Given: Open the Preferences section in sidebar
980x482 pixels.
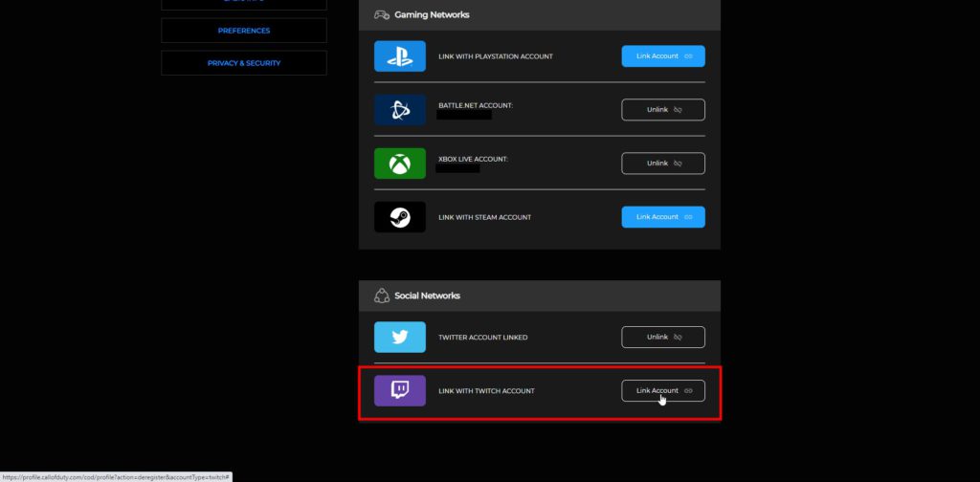Looking at the screenshot, I should point(244,31).
